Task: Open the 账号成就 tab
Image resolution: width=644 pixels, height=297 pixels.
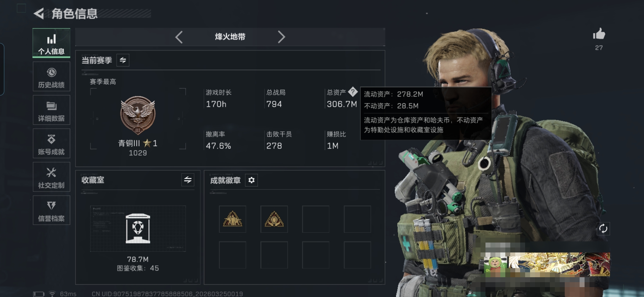Action: (x=51, y=143)
